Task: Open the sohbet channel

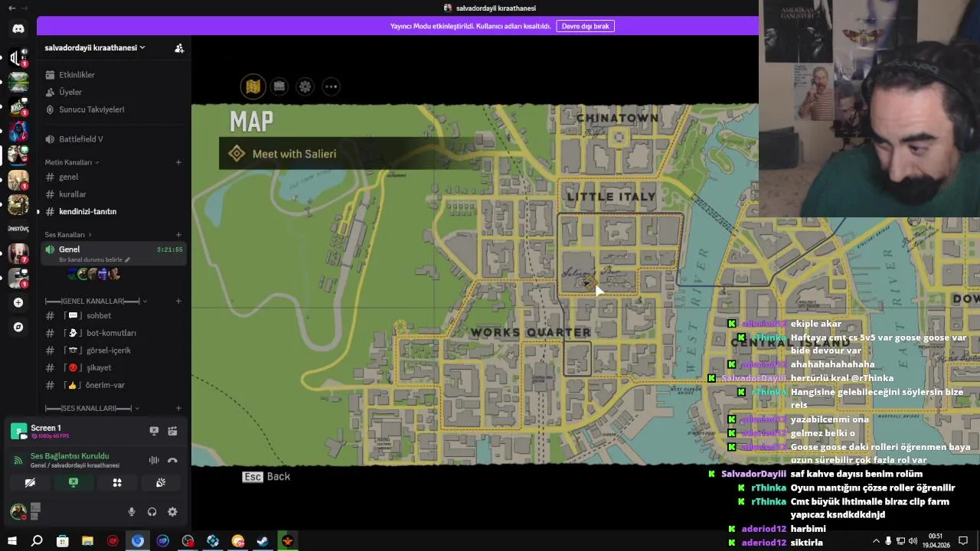Action: 113,315
